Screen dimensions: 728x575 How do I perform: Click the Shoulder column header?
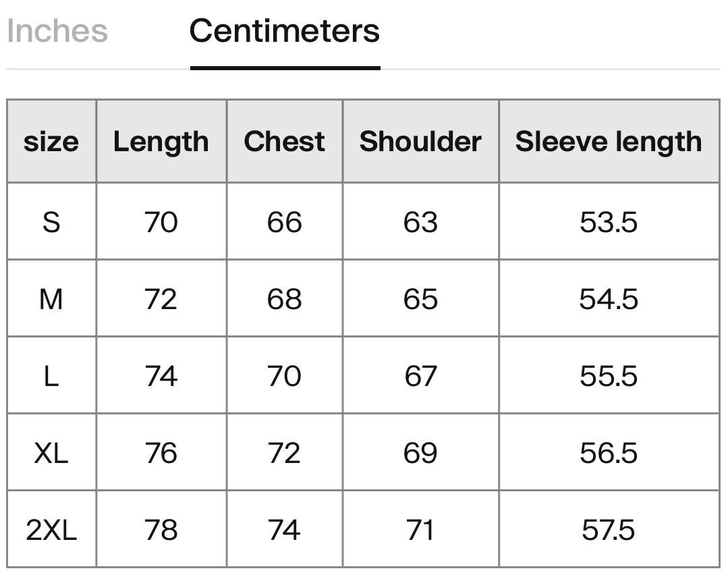pyautogui.click(x=420, y=141)
